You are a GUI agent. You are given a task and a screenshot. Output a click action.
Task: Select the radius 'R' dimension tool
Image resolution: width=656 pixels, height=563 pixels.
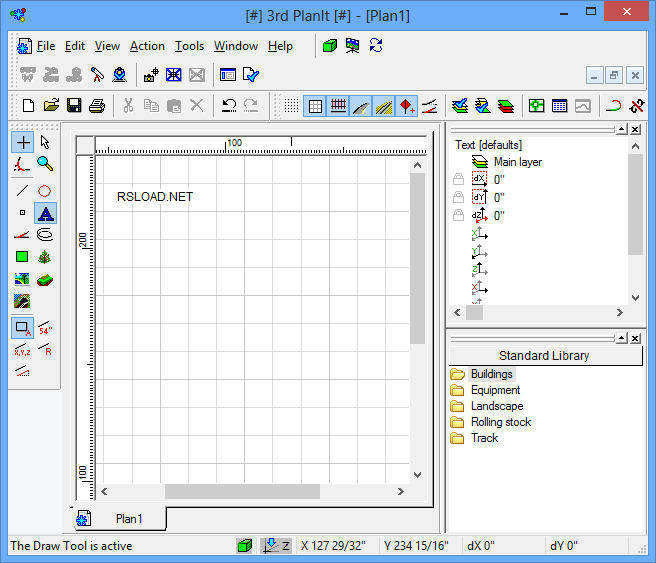click(45, 349)
